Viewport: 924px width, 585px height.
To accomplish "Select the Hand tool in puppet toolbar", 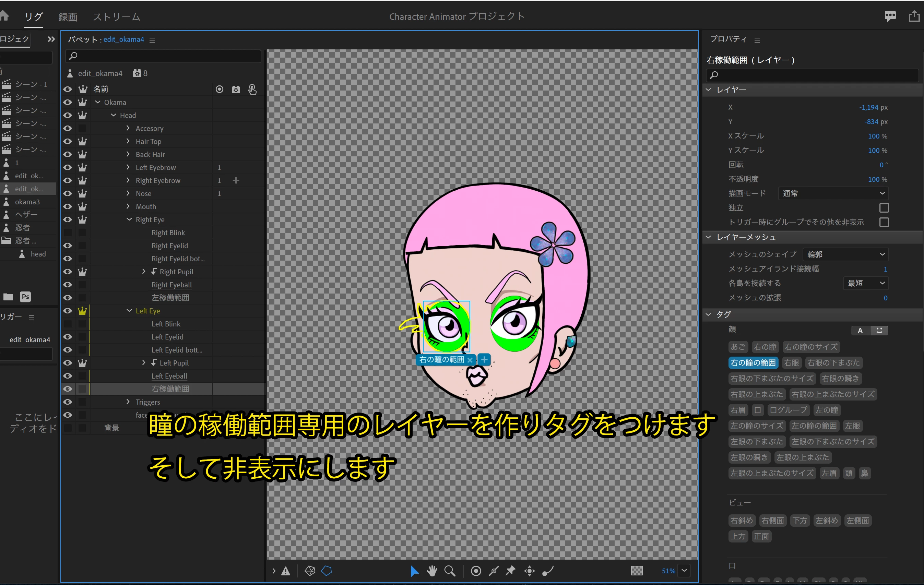I will (432, 571).
